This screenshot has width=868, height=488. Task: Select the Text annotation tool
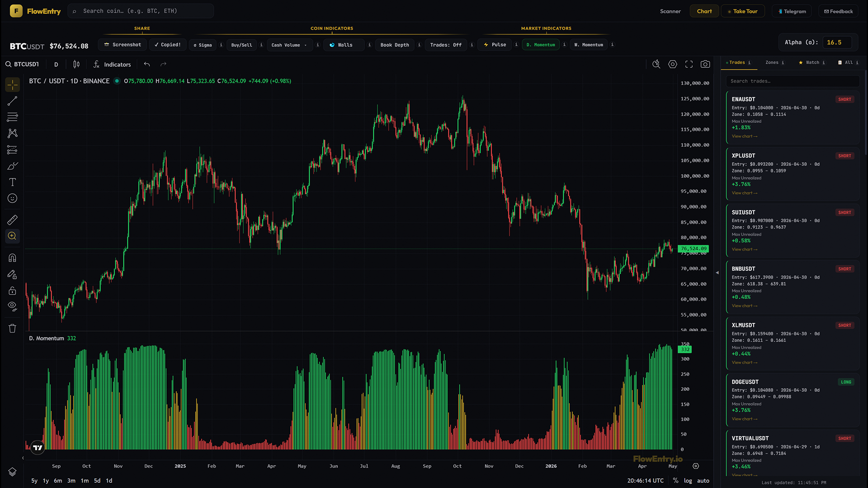[x=12, y=182]
